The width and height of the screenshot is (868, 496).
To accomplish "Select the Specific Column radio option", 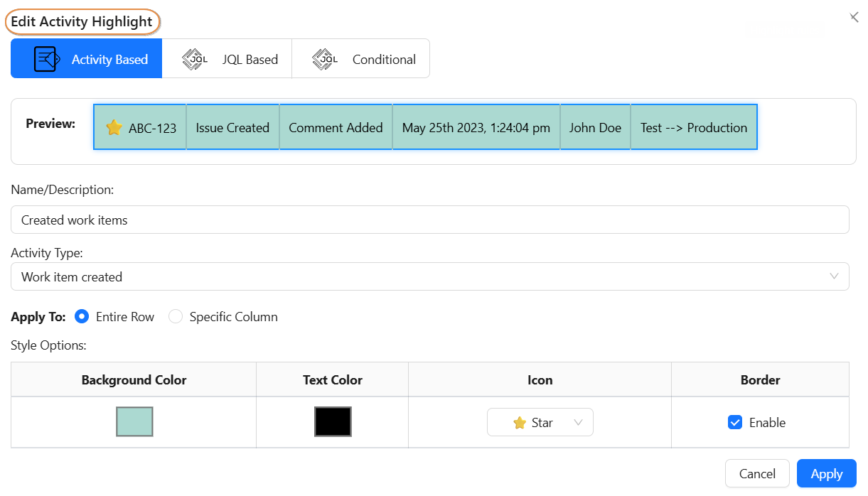I will point(176,317).
